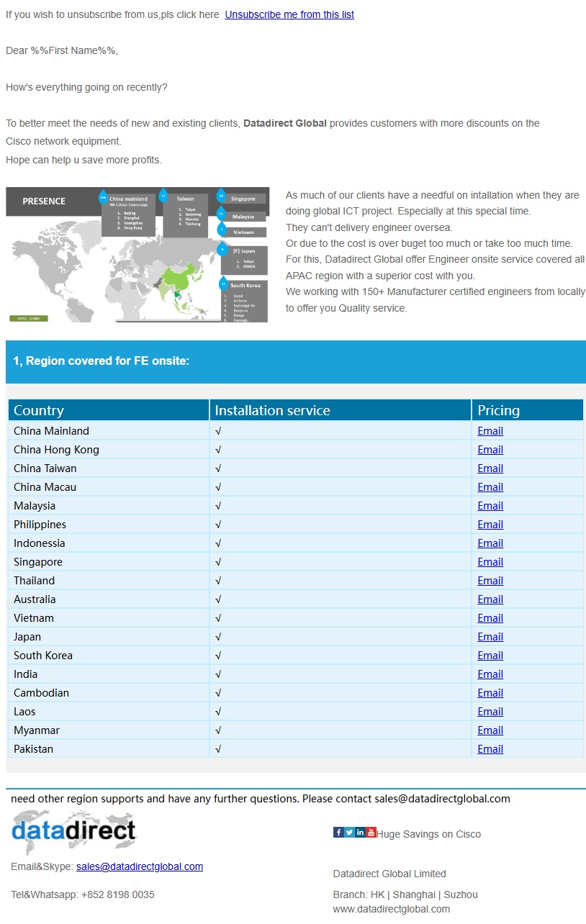This screenshot has height=924, width=586.
Task: Open Email pricing link for Philippines
Action: [x=490, y=525]
